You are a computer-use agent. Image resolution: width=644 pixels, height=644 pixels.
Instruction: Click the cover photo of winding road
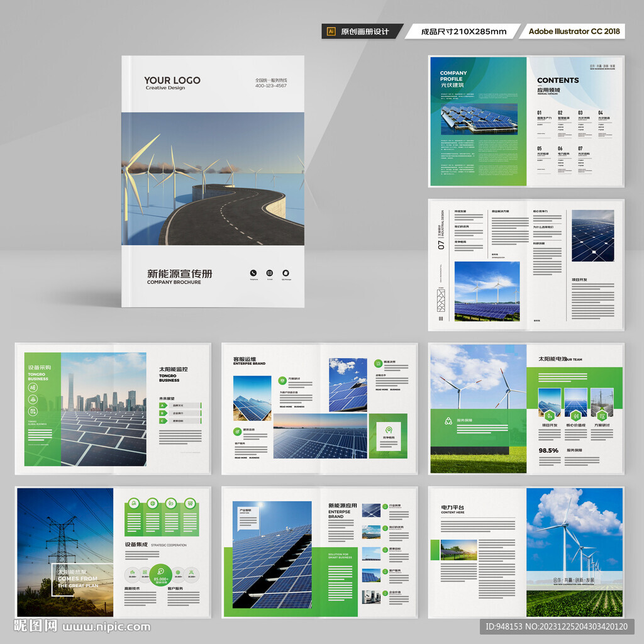click(x=213, y=179)
